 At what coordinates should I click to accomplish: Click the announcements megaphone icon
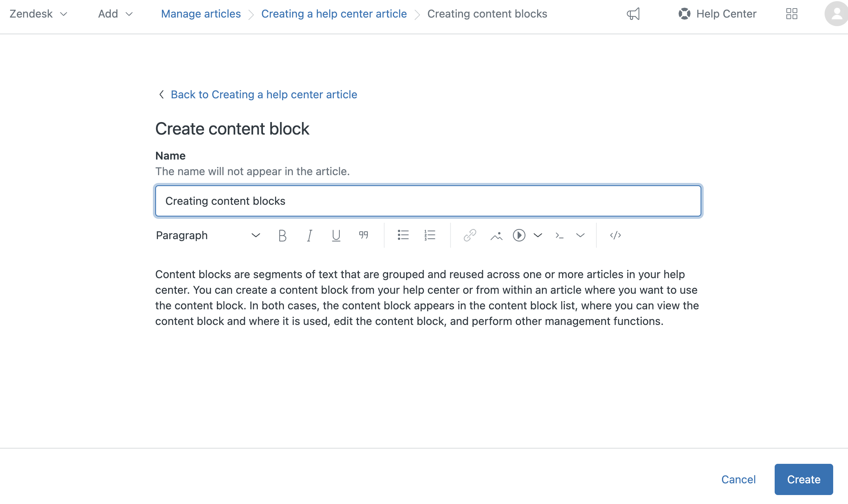[x=632, y=14]
